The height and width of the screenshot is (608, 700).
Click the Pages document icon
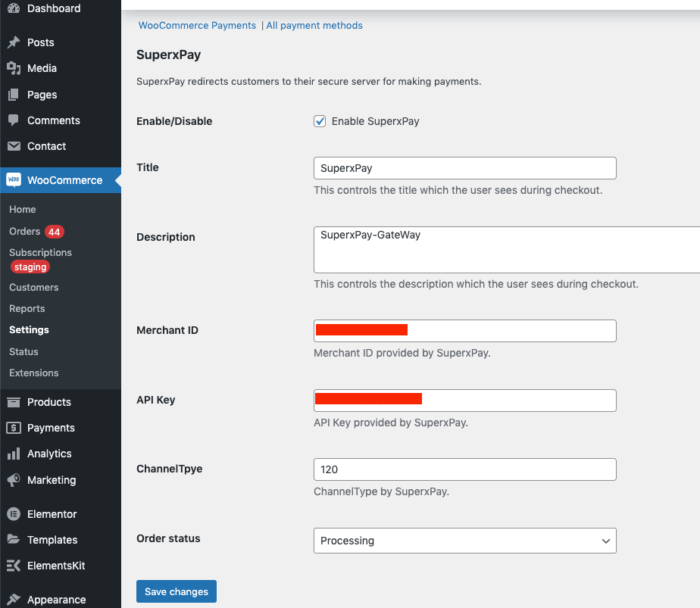[14, 95]
